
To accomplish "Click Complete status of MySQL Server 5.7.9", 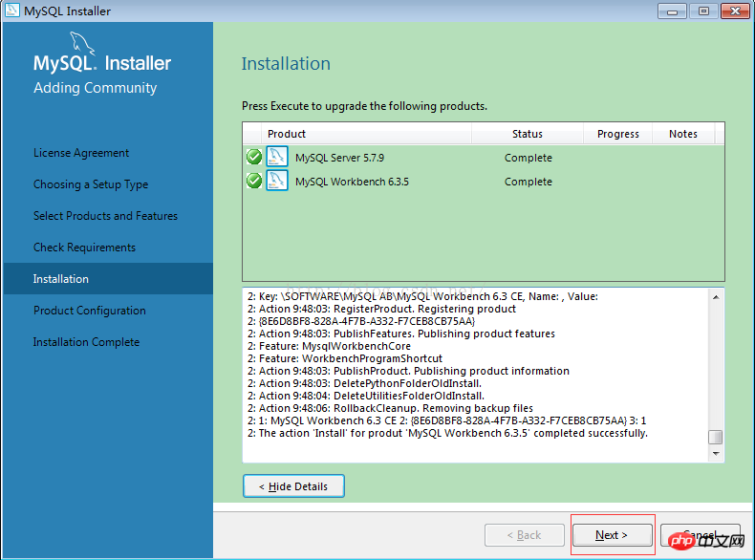I will click(528, 158).
